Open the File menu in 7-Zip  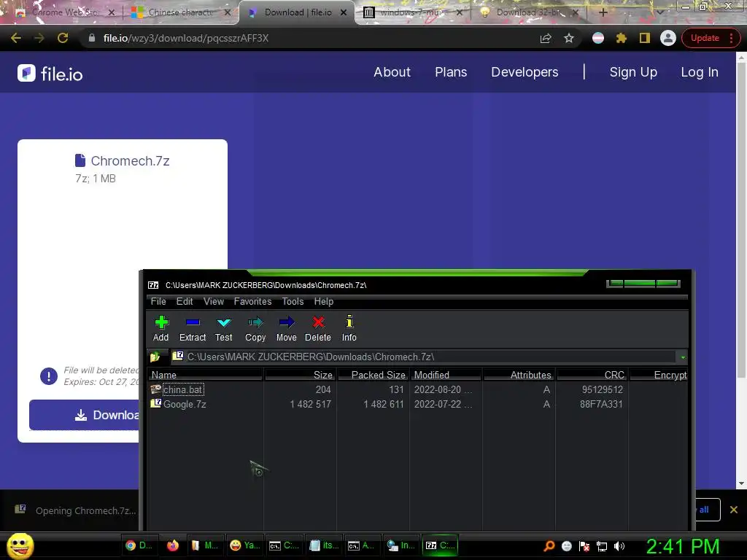click(x=158, y=301)
